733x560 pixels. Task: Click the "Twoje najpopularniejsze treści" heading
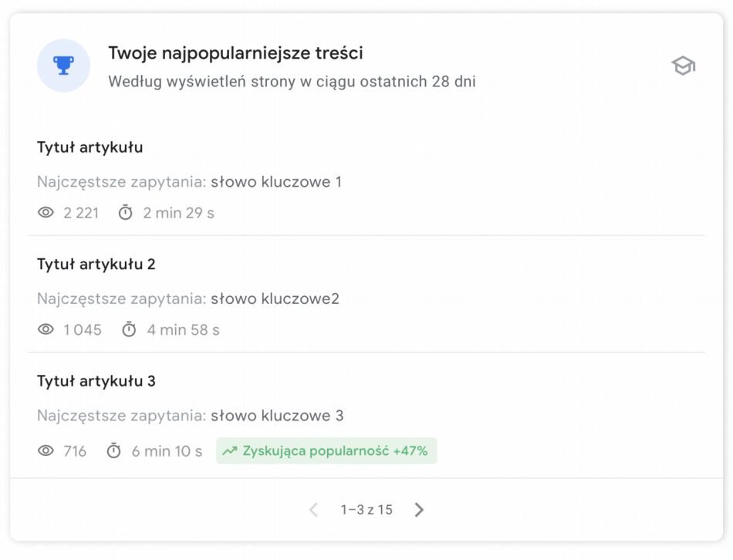(235, 53)
